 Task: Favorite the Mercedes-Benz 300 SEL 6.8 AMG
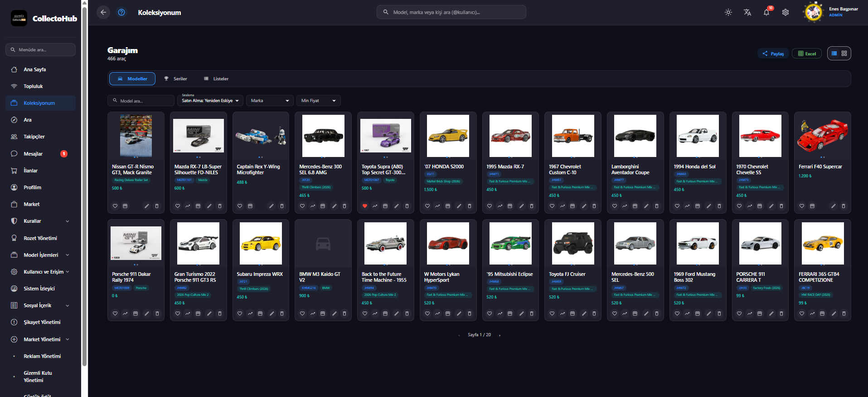pos(302,206)
